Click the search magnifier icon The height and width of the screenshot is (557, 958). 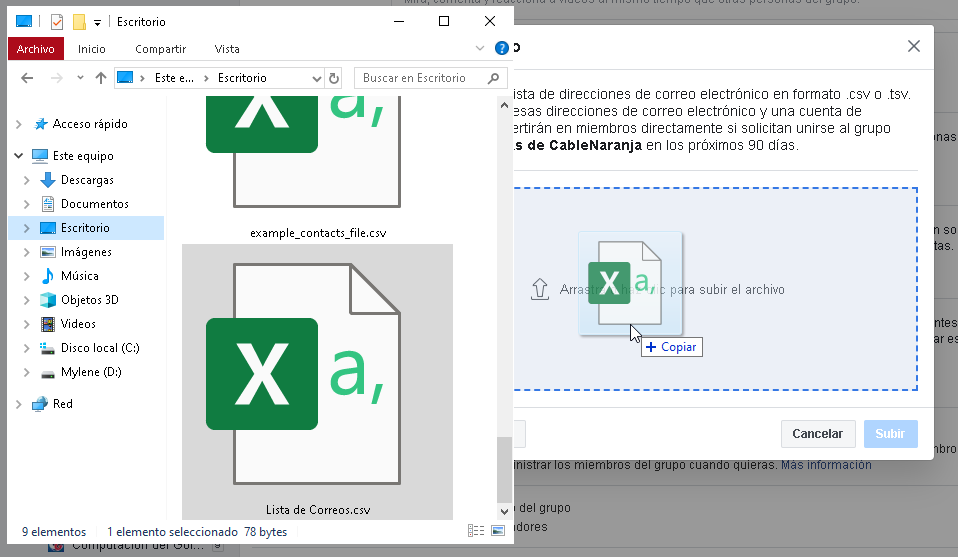494,78
